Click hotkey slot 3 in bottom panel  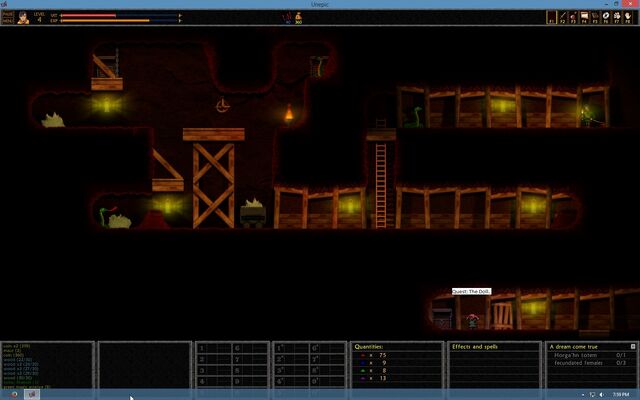pyautogui.click(x=213, y=371)
